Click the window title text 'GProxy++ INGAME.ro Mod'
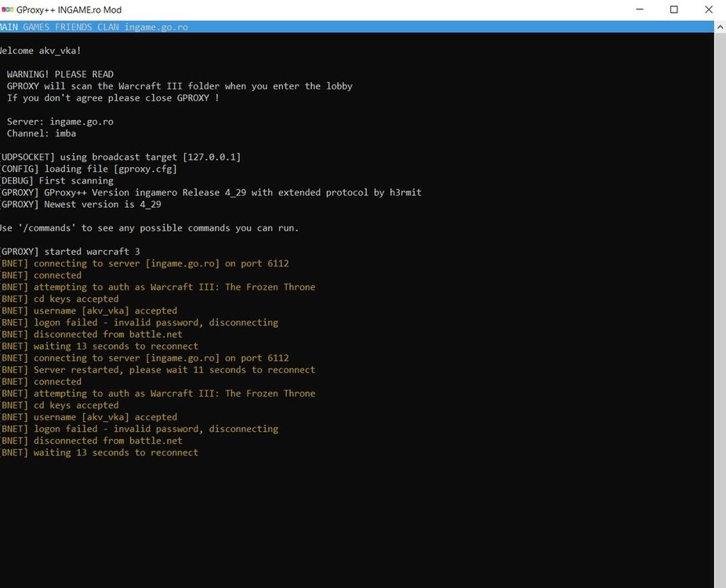This screenshot has width=726, height=588. [x=69, y=10]
